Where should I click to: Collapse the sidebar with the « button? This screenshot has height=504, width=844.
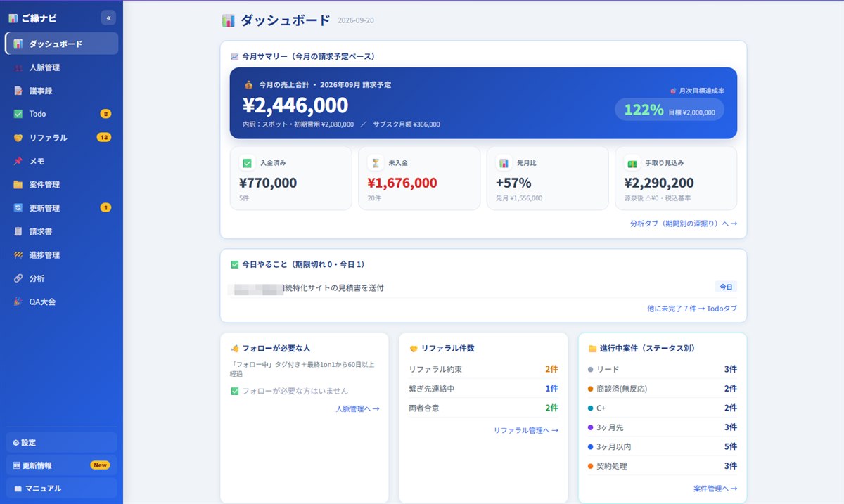(x=108, y=18)
